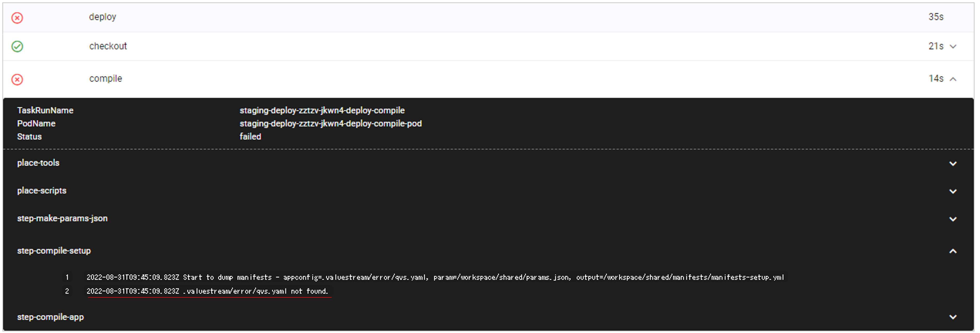
Task: Select the deploy pipeline row label
Action: pos(102,17)
